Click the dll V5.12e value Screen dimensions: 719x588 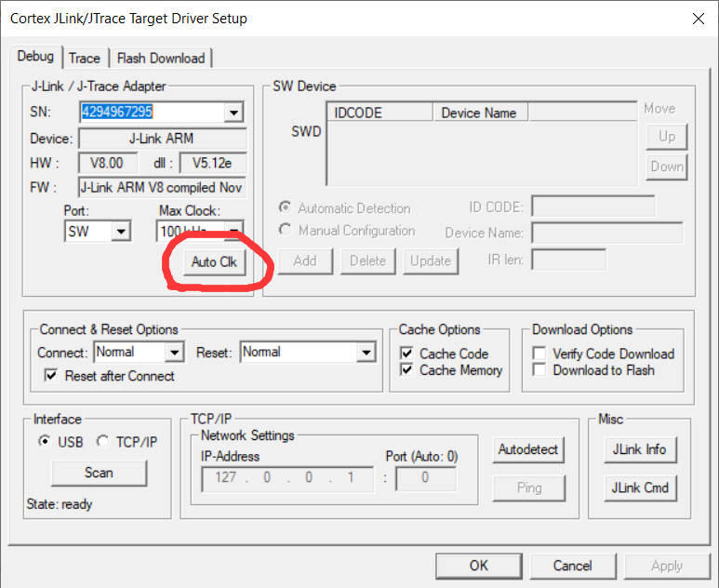click(x=213, y=163)
